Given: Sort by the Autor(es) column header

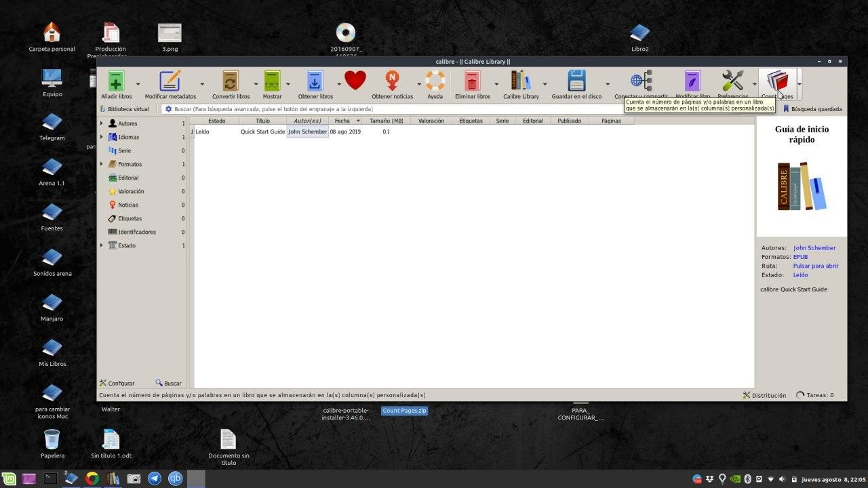Looking at the screenshot, I should point(307,121).
